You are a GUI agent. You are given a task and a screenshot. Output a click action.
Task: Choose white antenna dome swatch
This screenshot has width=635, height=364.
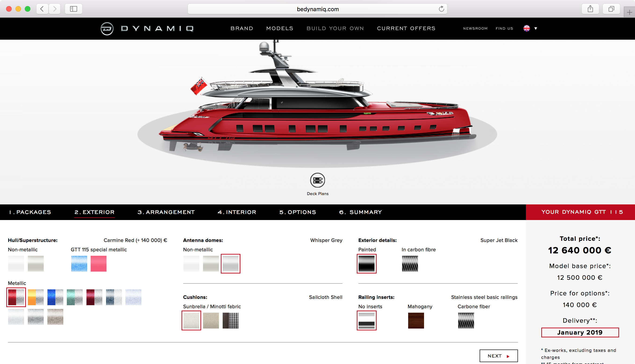[191, 263]
